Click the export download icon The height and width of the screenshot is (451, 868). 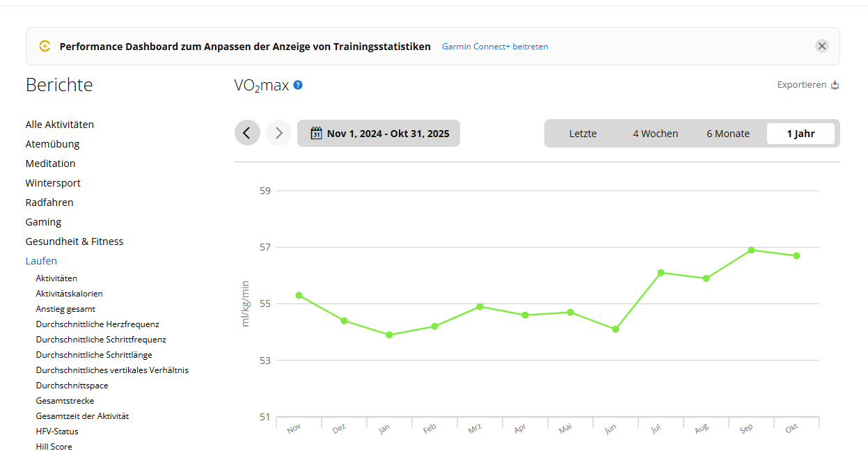click(835, 86)
